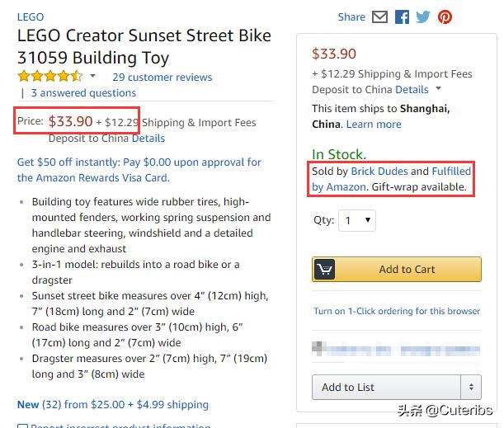Share this product on Twitter

pyautogui.click(x=423, y=16)
